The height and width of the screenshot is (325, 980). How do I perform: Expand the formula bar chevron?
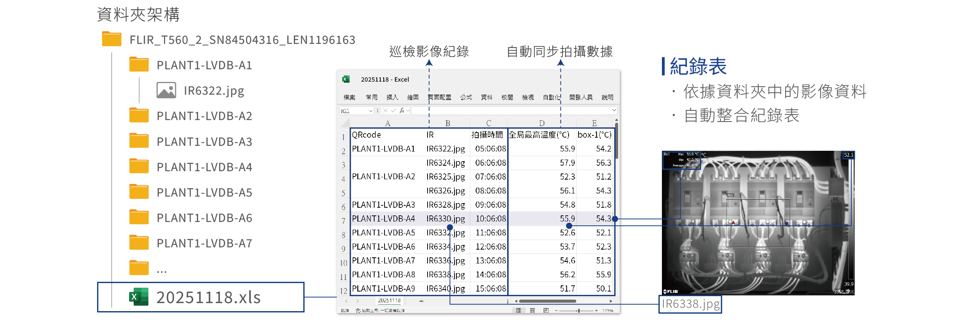614,110
